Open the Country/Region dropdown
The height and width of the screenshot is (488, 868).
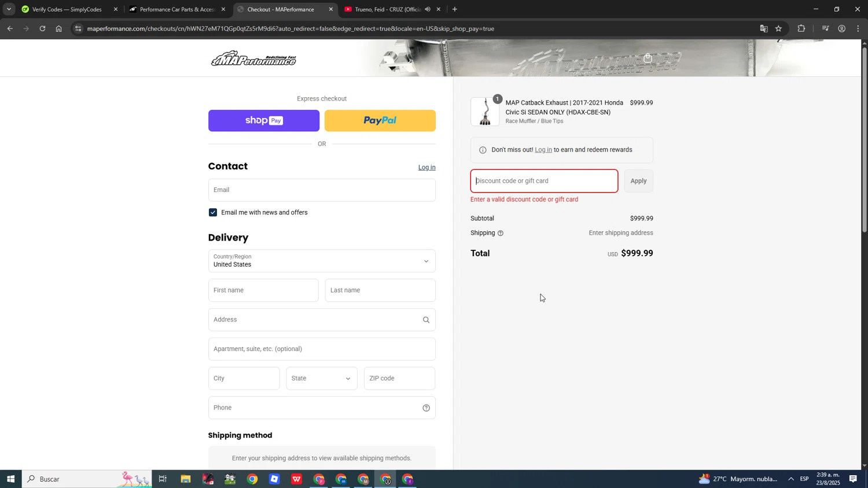(x=322, y=261)
